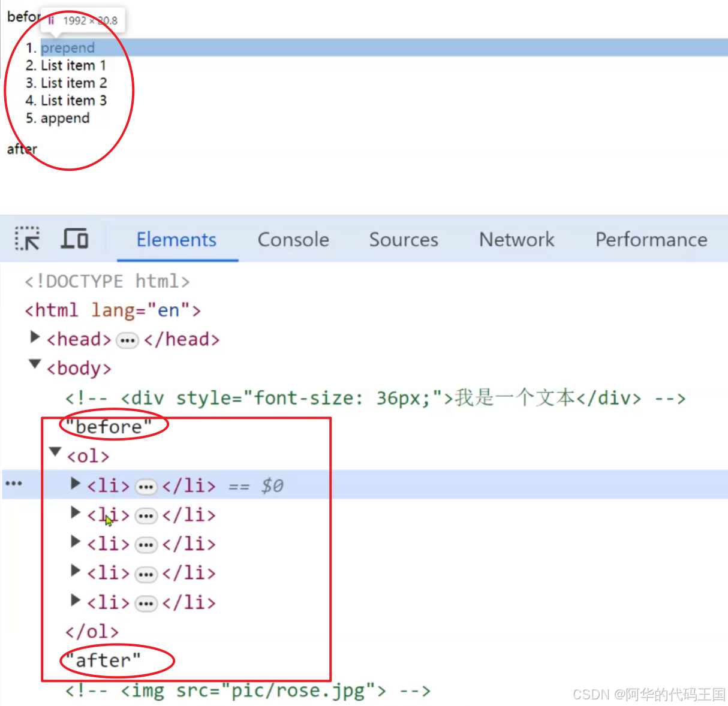Select the commented img src line
The image size is (728, 706).
[248, 690]
